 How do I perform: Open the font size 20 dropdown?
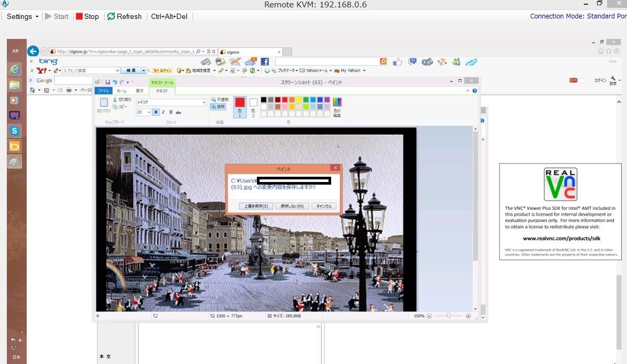[149, 112]
